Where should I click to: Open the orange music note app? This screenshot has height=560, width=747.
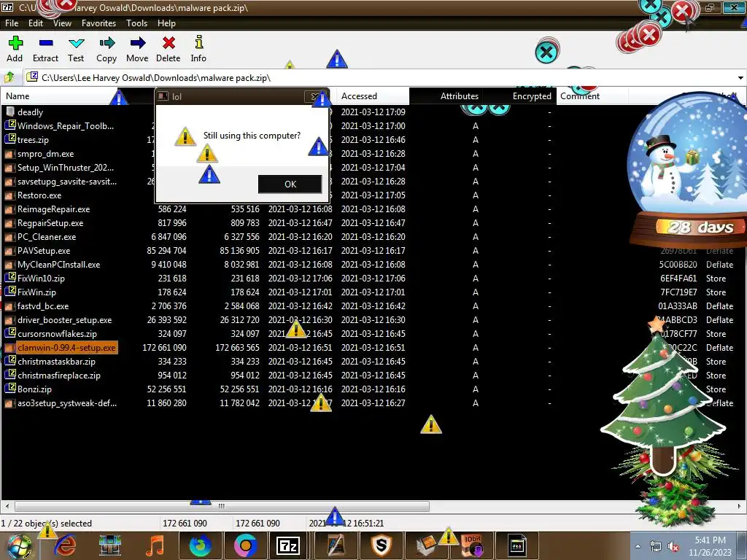155,545
